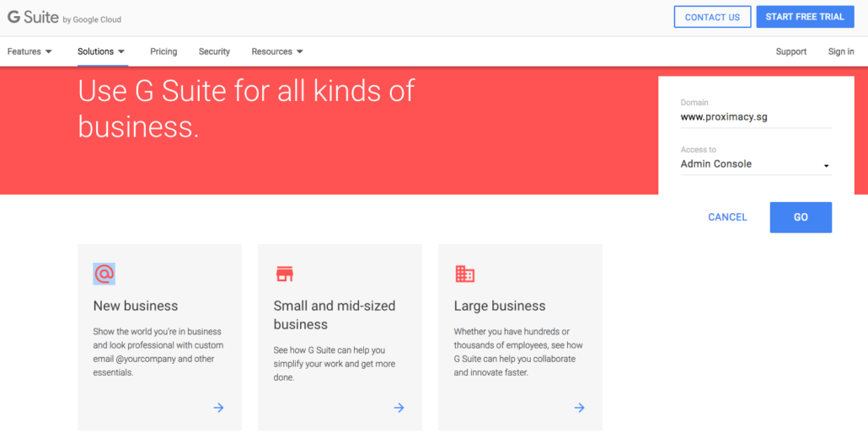Select the Large business heading
Screen dimensions: 868x448
[x=500, y=306]
